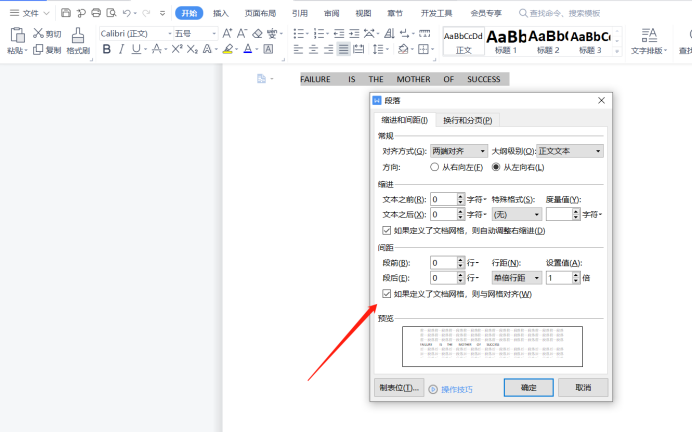Click the Clear Formatting eraser icon
This screenshot has height=433, width=693.
(257, 33)
